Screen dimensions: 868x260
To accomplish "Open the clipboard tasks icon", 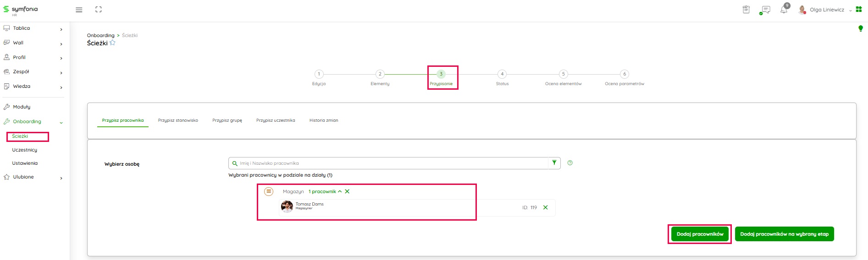I will pos(746,10).
